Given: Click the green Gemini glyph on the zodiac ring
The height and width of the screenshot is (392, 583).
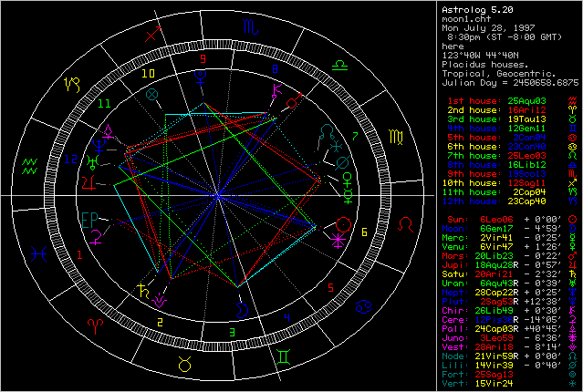Looking at the screenshot, I should (x=284, y=357).
